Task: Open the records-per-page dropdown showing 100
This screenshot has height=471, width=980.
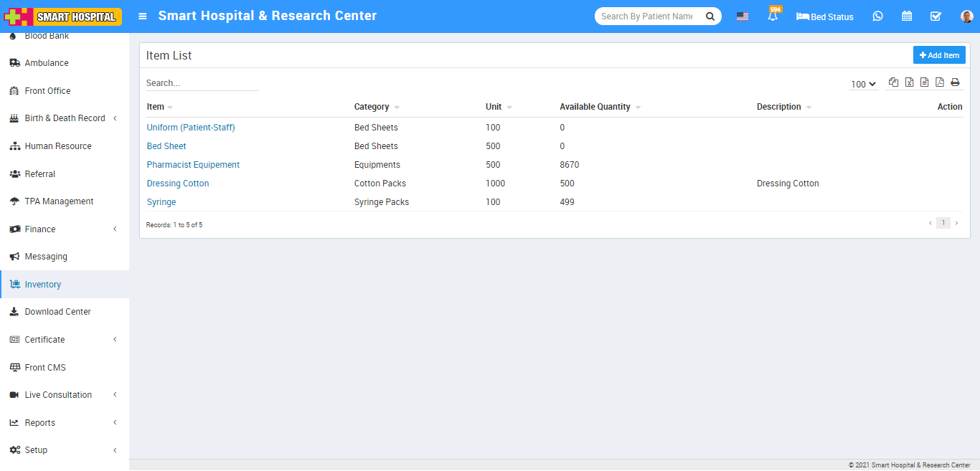Action: [864, 84]
